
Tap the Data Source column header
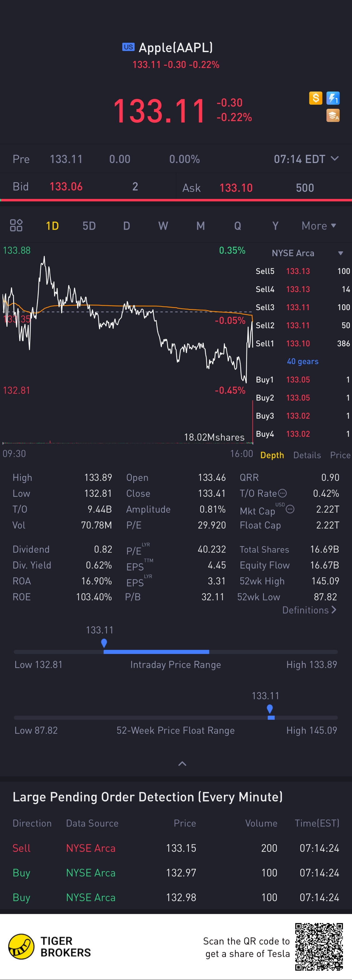(92, 823)
